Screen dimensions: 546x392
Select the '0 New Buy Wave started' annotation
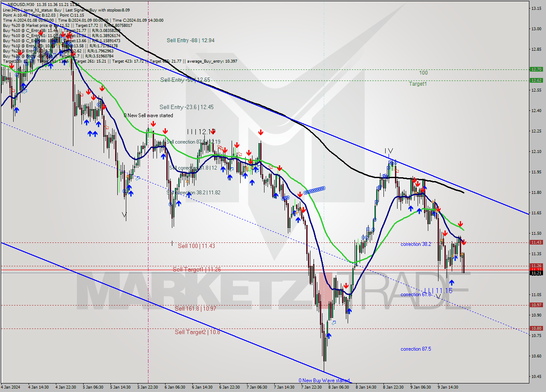pos(324,380)
